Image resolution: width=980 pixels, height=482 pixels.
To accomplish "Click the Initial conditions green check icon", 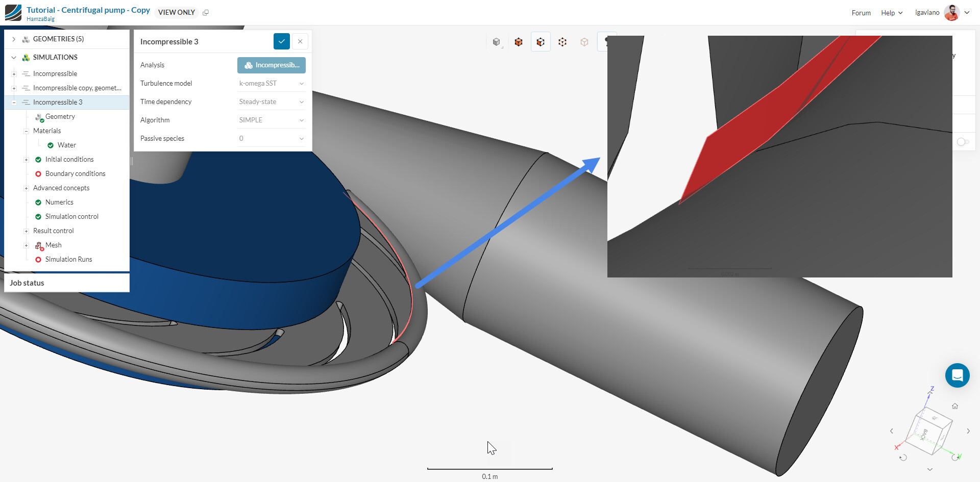I will point(38,160).
